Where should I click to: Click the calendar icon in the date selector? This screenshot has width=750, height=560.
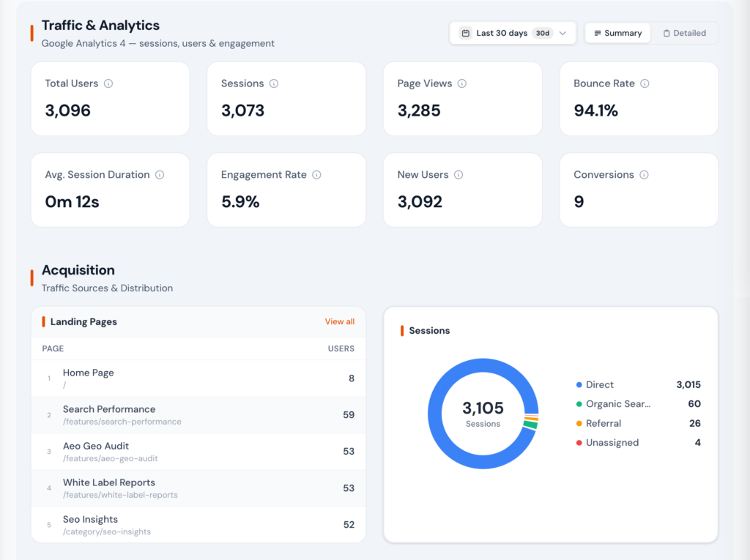465,33
